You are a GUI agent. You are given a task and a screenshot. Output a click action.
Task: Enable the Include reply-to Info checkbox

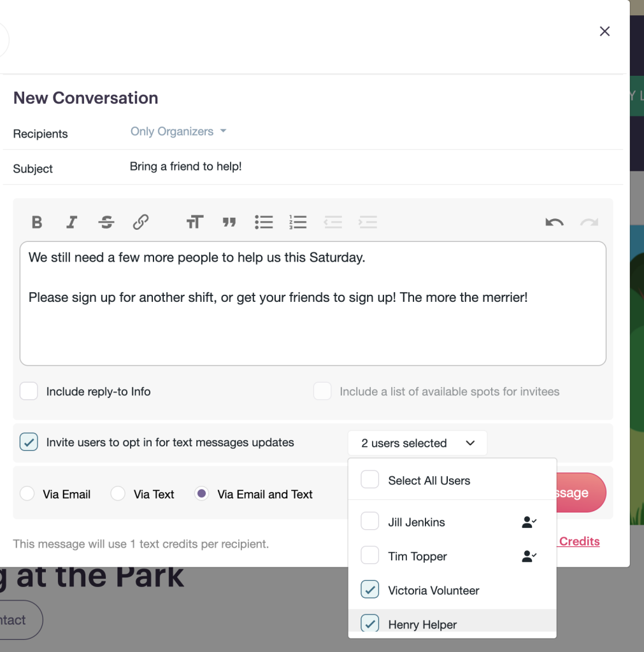29,392
